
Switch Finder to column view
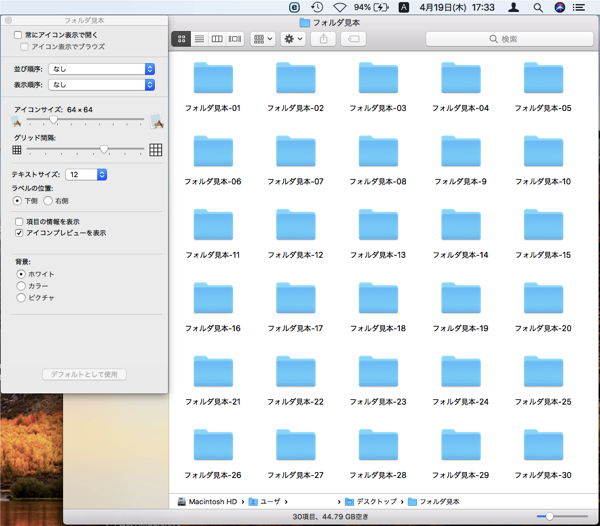click(217, 39)
